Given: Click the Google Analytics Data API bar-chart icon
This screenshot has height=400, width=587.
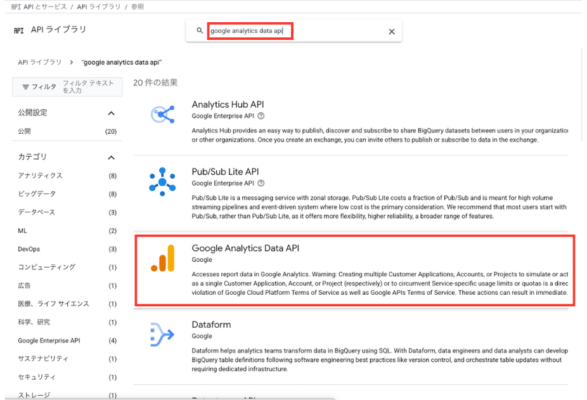Looking at the screenshot, I should click(x=162, y=258).
